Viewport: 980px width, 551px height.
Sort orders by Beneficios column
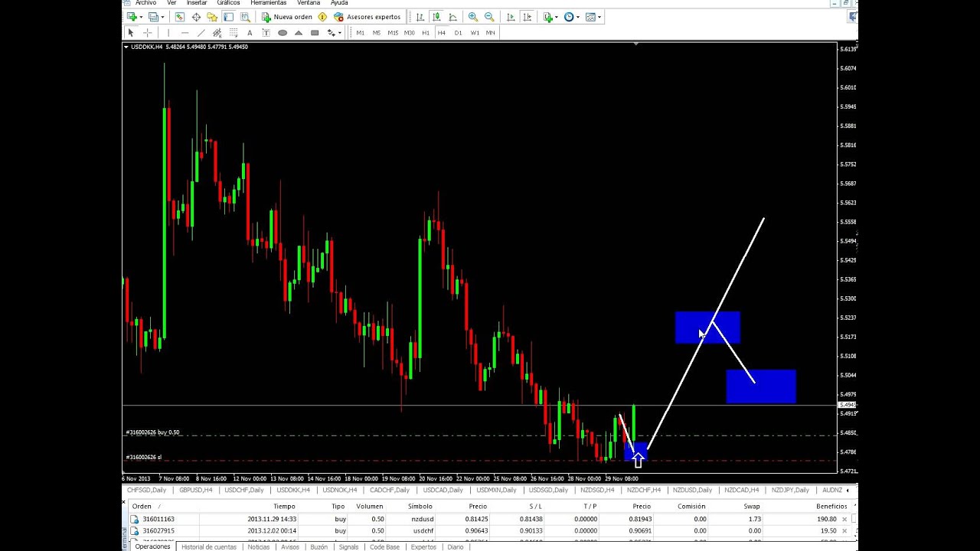tap(831, 506)
